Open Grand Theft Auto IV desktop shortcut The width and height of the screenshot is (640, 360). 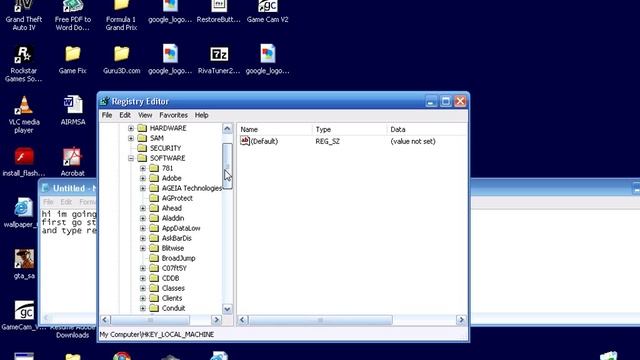click(24, 16)
